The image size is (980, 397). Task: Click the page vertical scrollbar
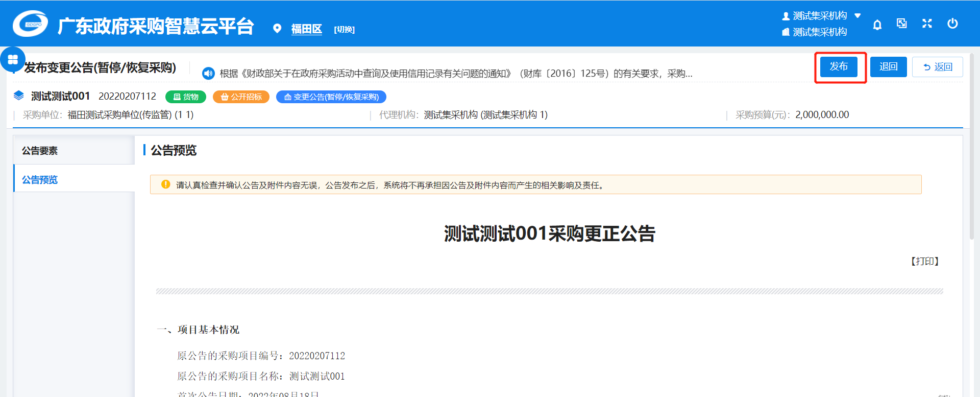tap(971, 153)
